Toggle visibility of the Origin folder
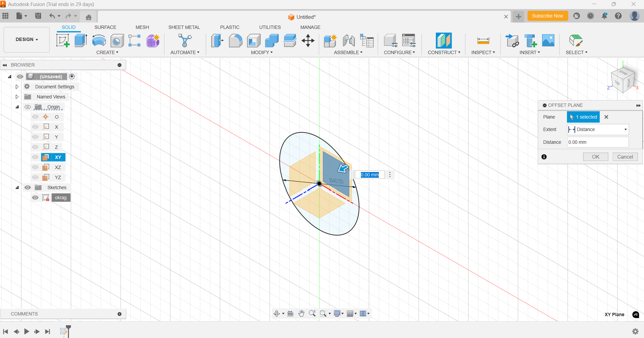The width and height of the screenshot is (644, 338). click(x=28, y=107)
